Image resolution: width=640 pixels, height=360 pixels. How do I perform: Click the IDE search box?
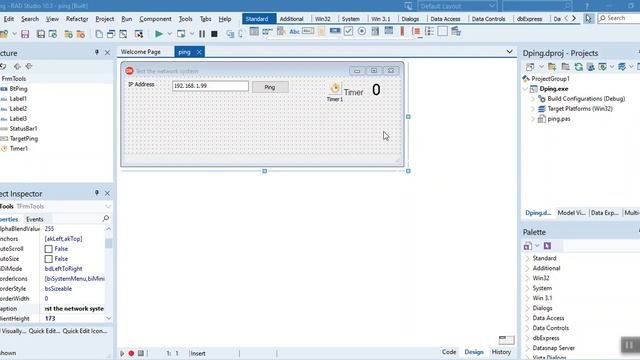(619, 18)
